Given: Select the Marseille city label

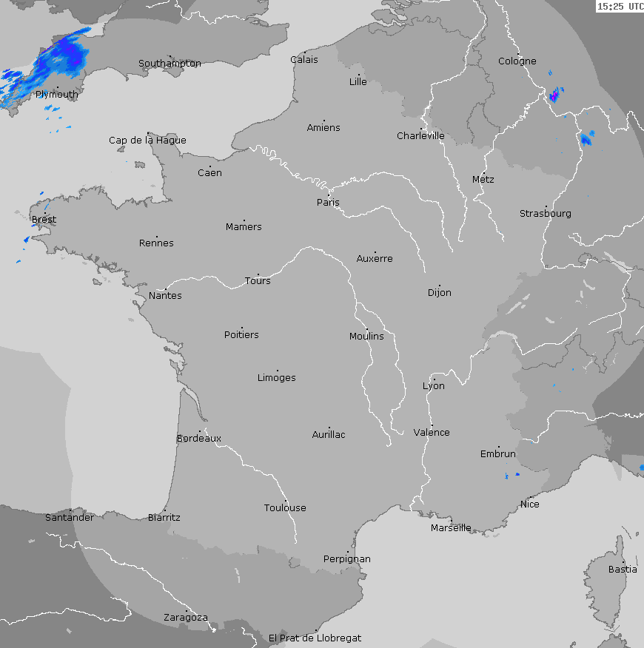Looking at the screenshot, I should 451,528.
